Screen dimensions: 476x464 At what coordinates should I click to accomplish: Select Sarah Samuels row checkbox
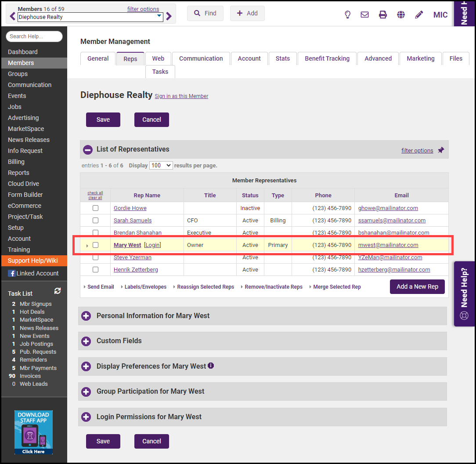click(95, 221)
